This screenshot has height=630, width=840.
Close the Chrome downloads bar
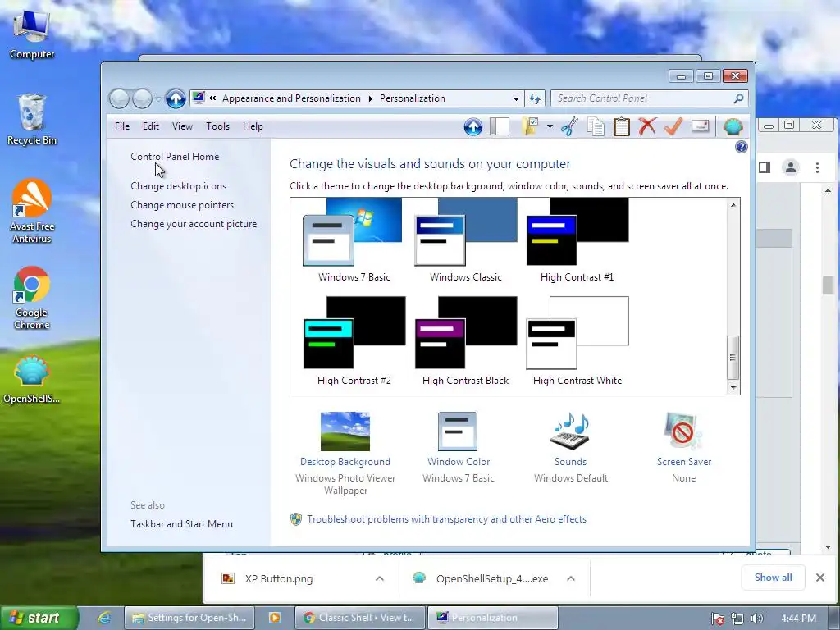point(820,577)
